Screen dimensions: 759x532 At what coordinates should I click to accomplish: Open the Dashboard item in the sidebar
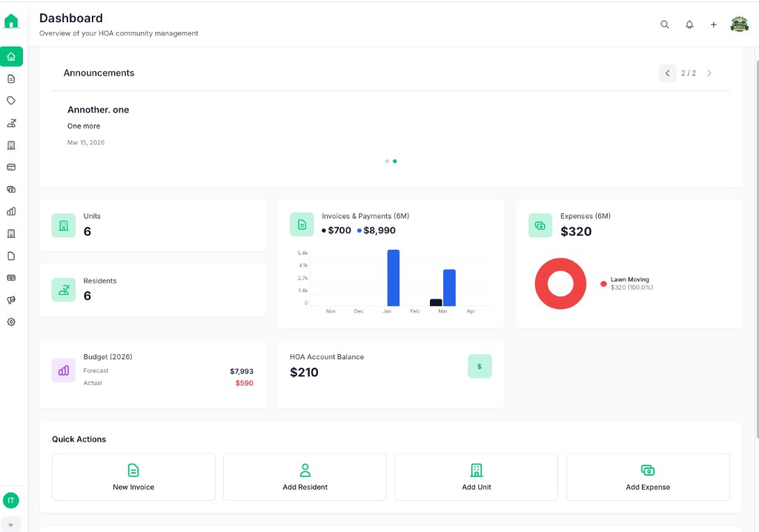point(11,56)
